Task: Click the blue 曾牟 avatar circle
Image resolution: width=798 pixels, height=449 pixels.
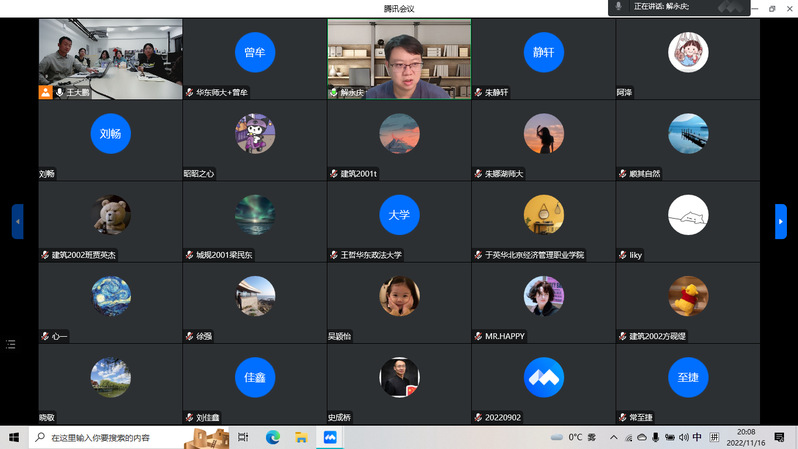Action: [255, 52]
